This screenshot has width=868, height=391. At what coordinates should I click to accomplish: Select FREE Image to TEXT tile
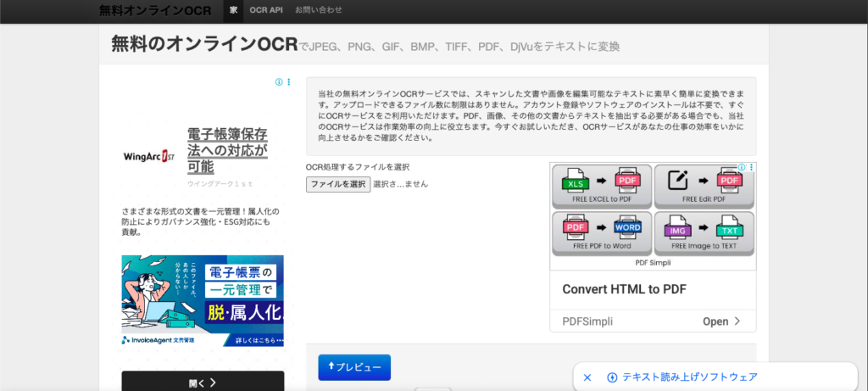click(x=704, y=233)
